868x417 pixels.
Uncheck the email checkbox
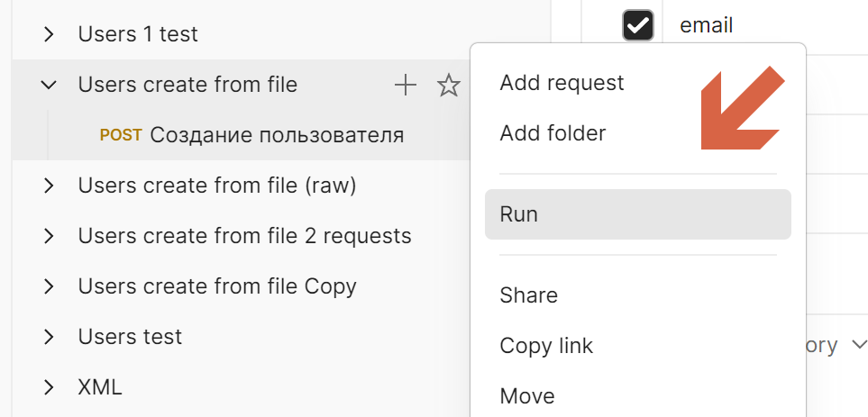point(638,25)
